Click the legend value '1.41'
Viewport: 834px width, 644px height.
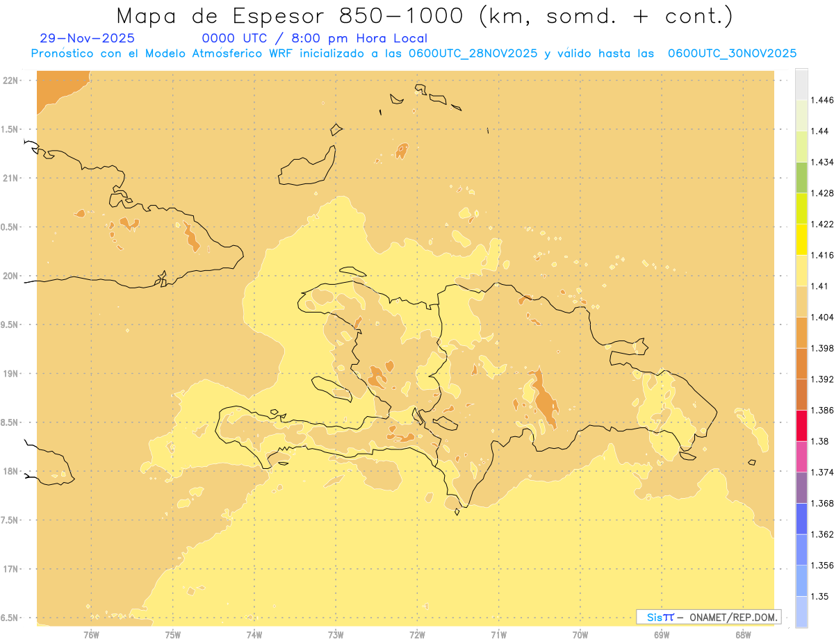point(819,286)
